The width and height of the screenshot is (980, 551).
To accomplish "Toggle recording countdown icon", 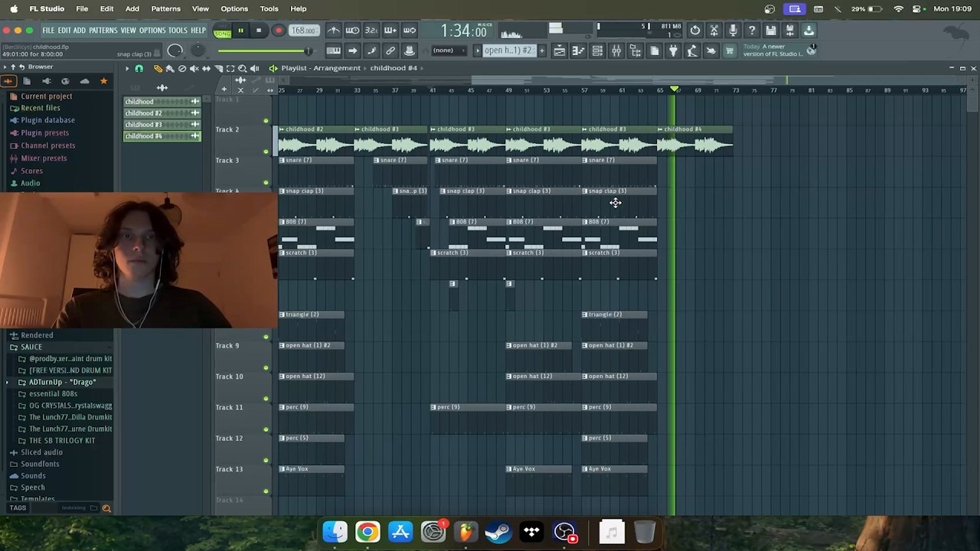I will tap(371, 31).
